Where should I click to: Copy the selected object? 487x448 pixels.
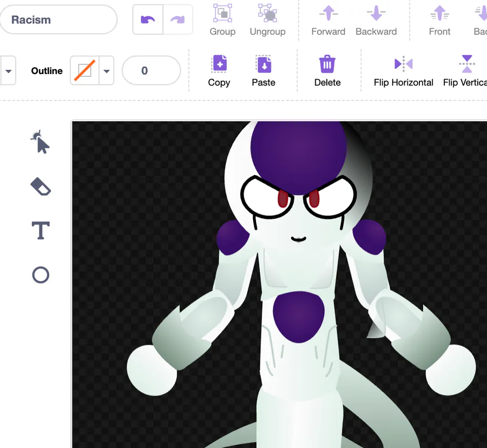pyautogui.click(x=219, y=71)
